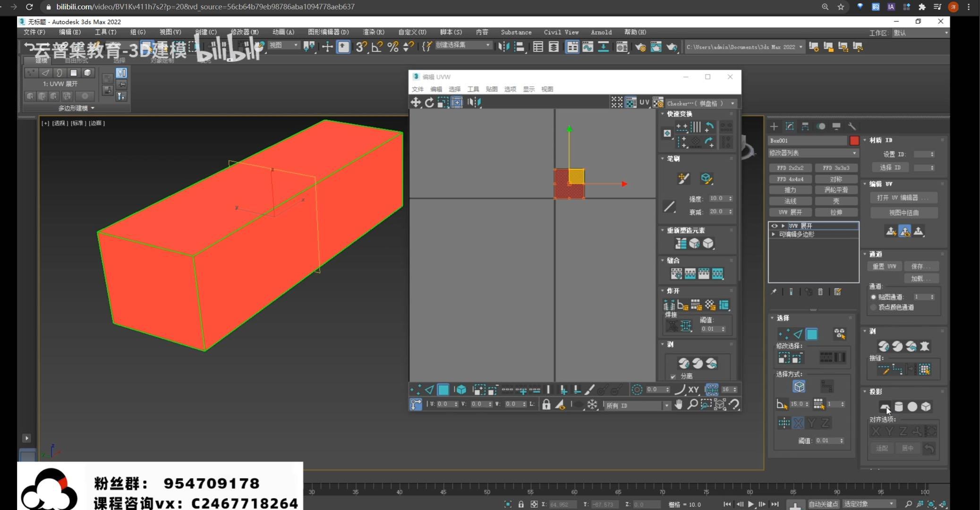
Task: Select the Mirror Horizontal tool in UVW editor
Action: [474, 102]
